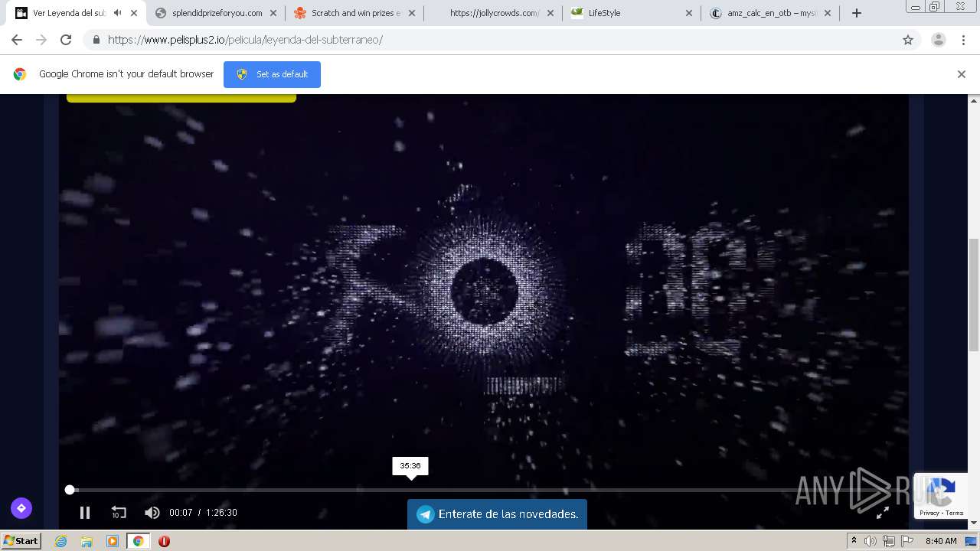Open Windows Media Player from taskbar
The width and height of the screenshot is (980, 551).
point(113,541)
